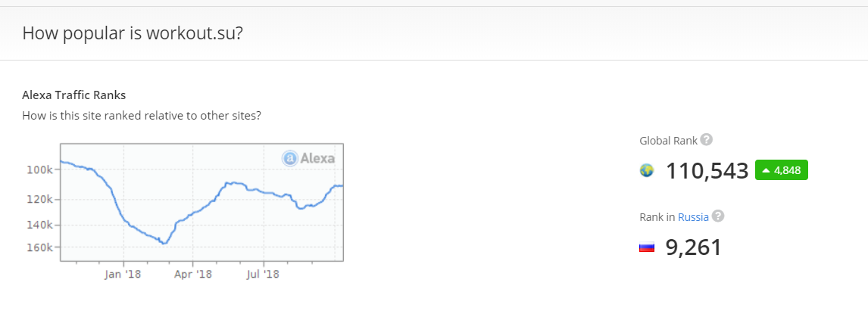
Task: Click the 160k label on the rank axis
Action: tap(39, 247)
